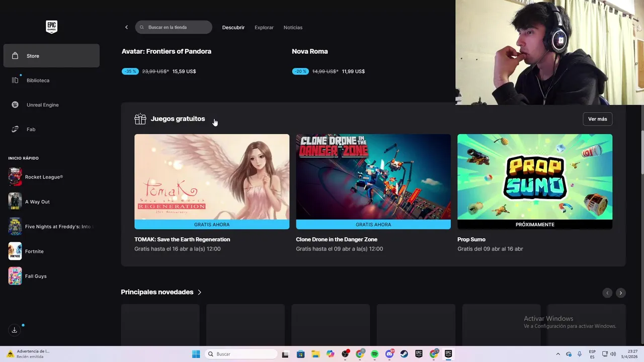Expand Principales novedades chevron
Image resolution: width=644 pixels, height=362 pixels.
(199, 292)
